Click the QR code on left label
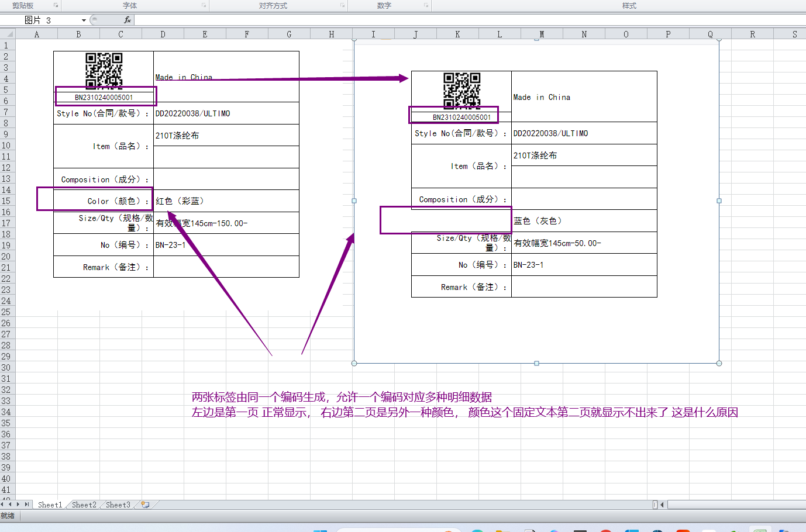The width and height of the screenshot is (806, 532). point(104,70)
